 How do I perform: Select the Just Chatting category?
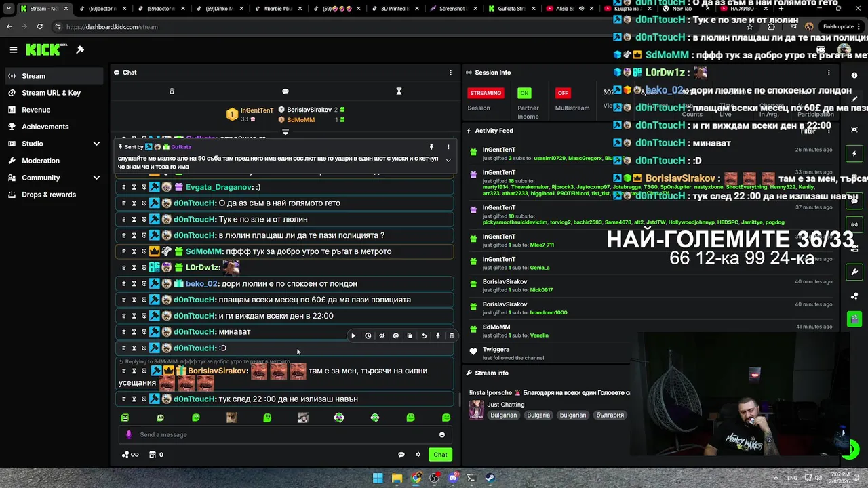pos(505,405)
